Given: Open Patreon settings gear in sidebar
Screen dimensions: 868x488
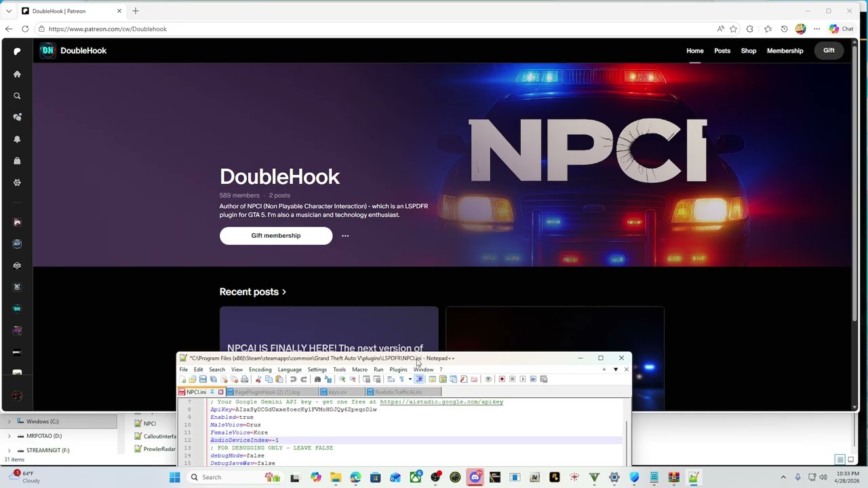Looking at the screenshot, I should [17, 182].
